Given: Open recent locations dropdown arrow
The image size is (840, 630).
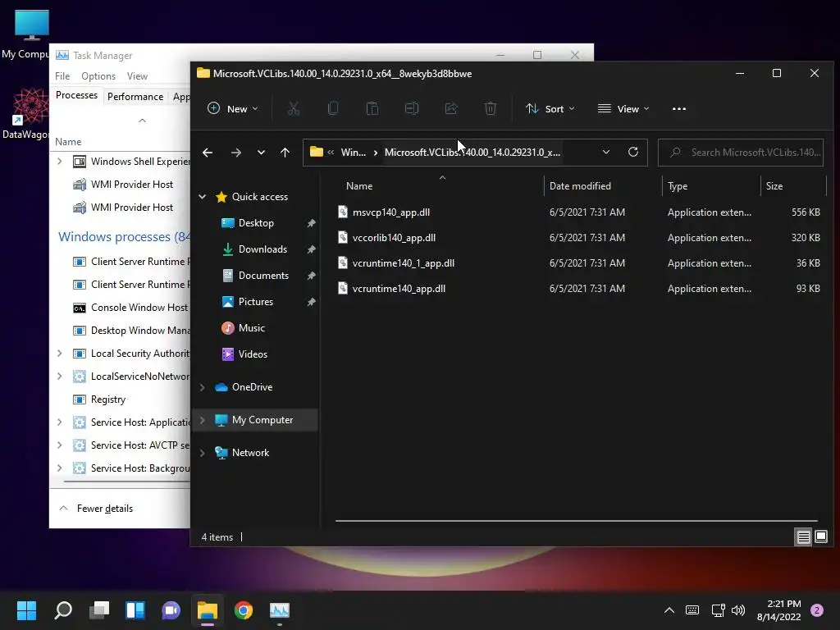Looking at the screenshot, I should click(x=261, y=153).
